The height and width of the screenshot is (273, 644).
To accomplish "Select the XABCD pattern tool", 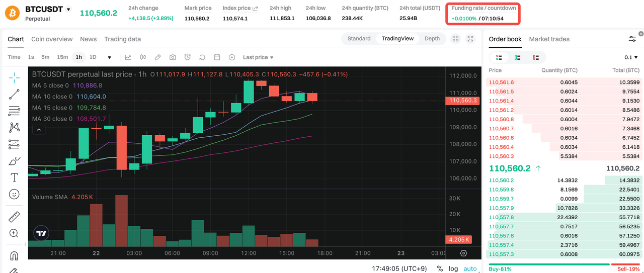I will (14, 127).
